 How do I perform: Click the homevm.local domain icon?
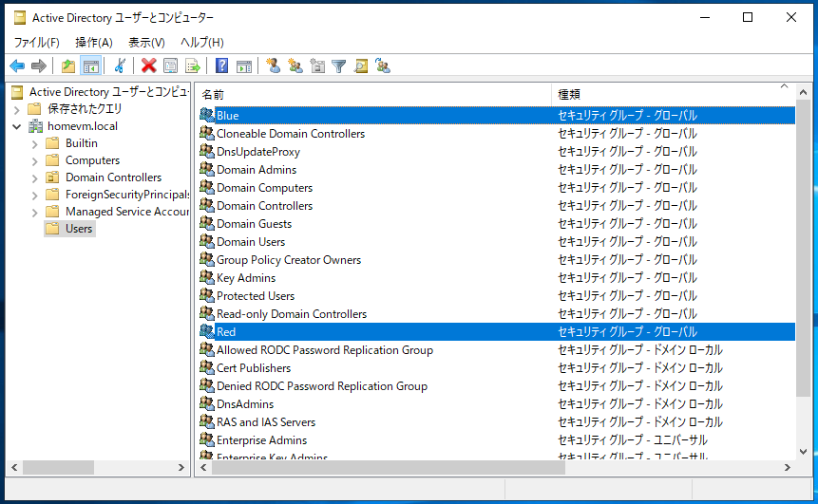(x=35, y=126)
